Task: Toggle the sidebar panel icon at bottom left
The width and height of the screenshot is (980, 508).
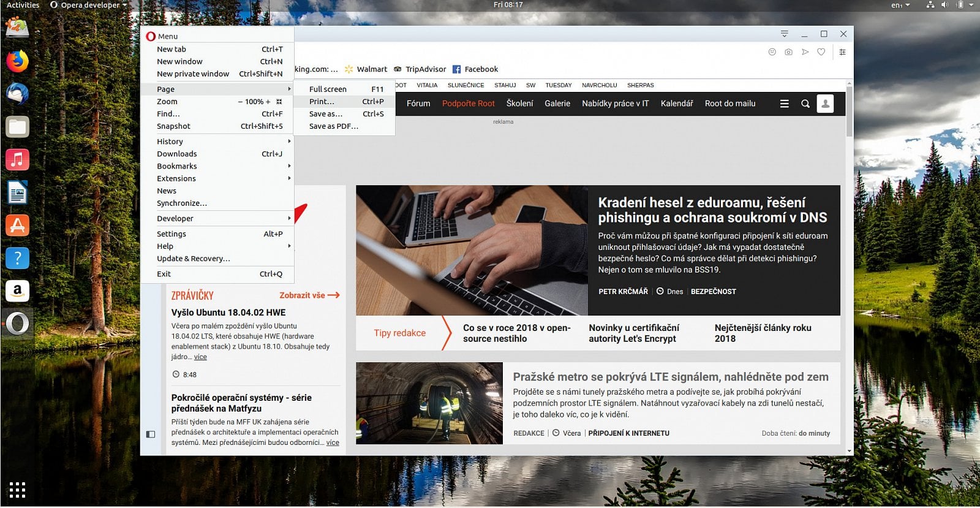Action: [x=151, y=434]
